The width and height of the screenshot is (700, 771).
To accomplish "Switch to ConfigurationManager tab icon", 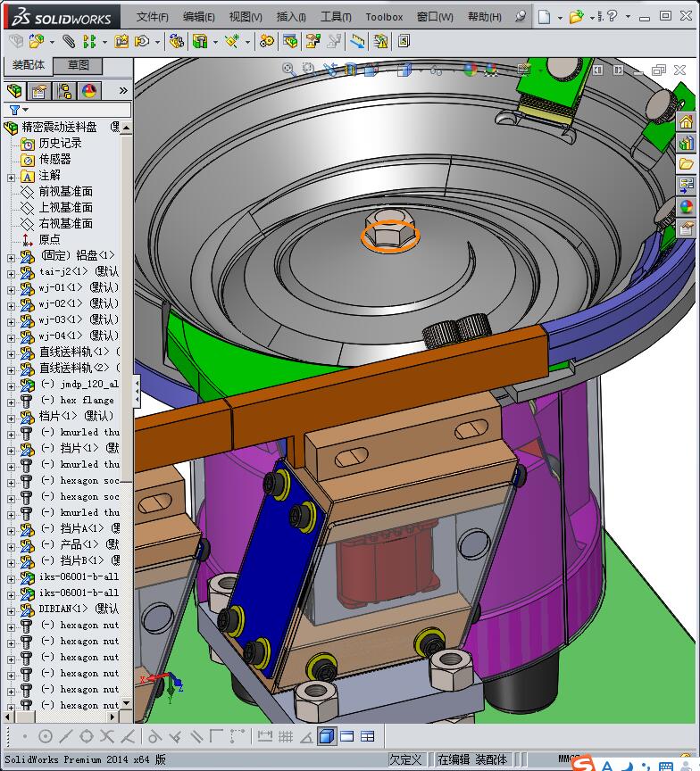I will tap(64, 91).
